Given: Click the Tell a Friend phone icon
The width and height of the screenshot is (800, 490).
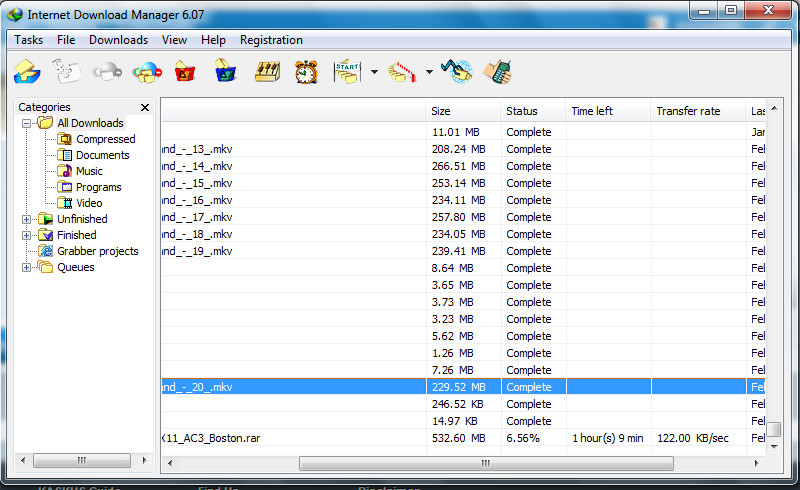Looking at the screenshot, I should click(x=497, y=71).
